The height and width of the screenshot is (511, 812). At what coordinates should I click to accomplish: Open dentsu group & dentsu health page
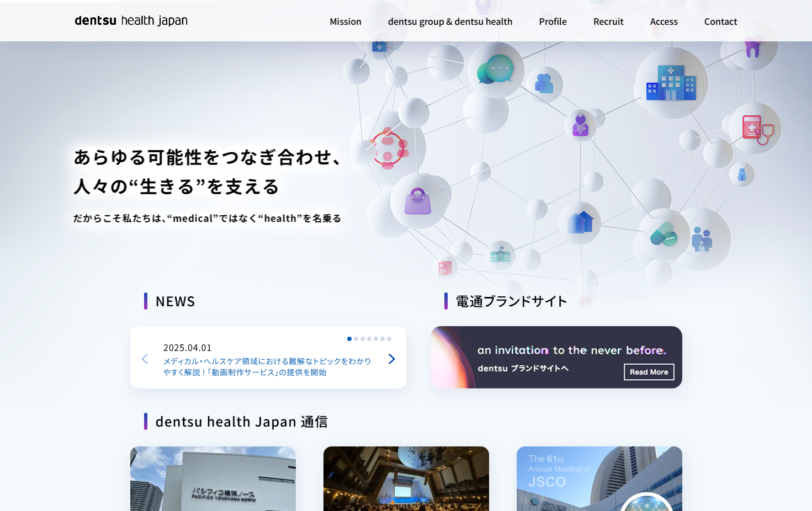450,22
